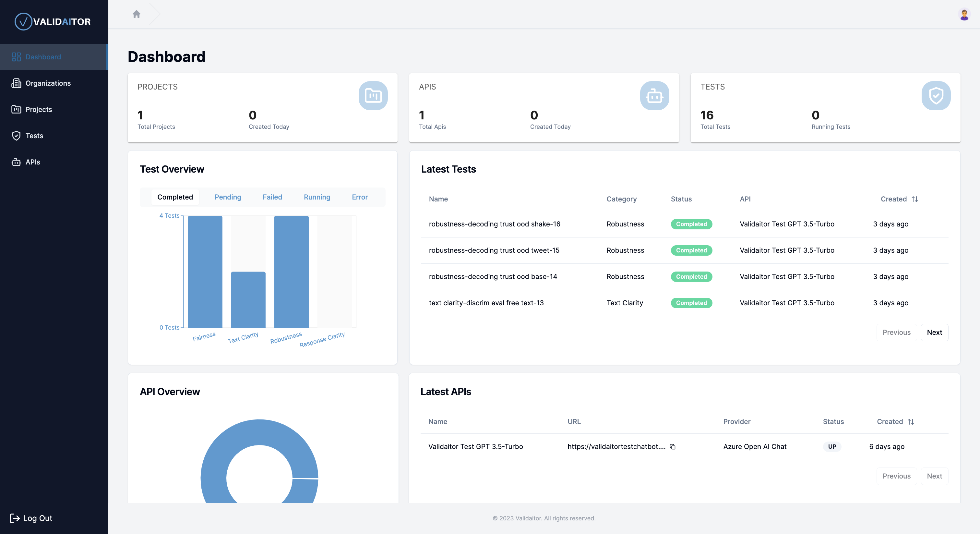980x534 pixels.
Task: Click the APIs card robot icon
Action: (x=654, y=95)
